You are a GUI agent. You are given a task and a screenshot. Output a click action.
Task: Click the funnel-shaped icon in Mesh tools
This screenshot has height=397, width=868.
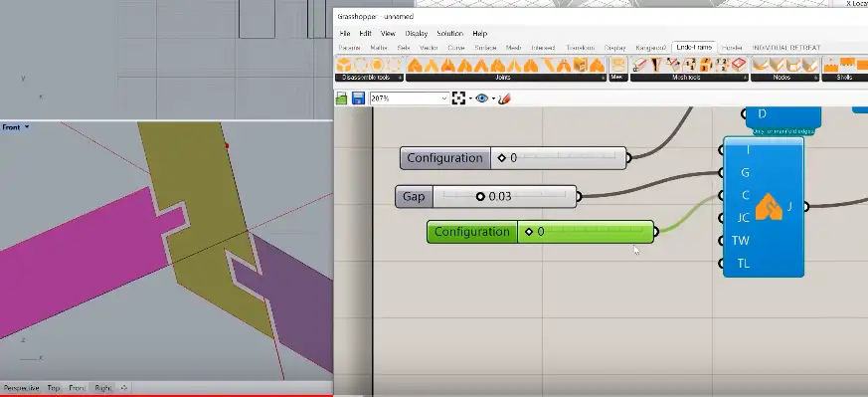click(x=656, y=65)
